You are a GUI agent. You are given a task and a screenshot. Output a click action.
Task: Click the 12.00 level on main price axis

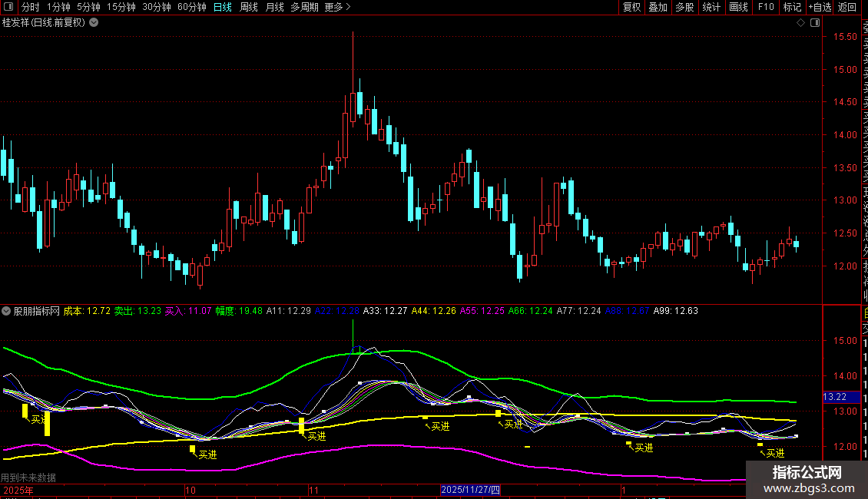pos(845,266)
